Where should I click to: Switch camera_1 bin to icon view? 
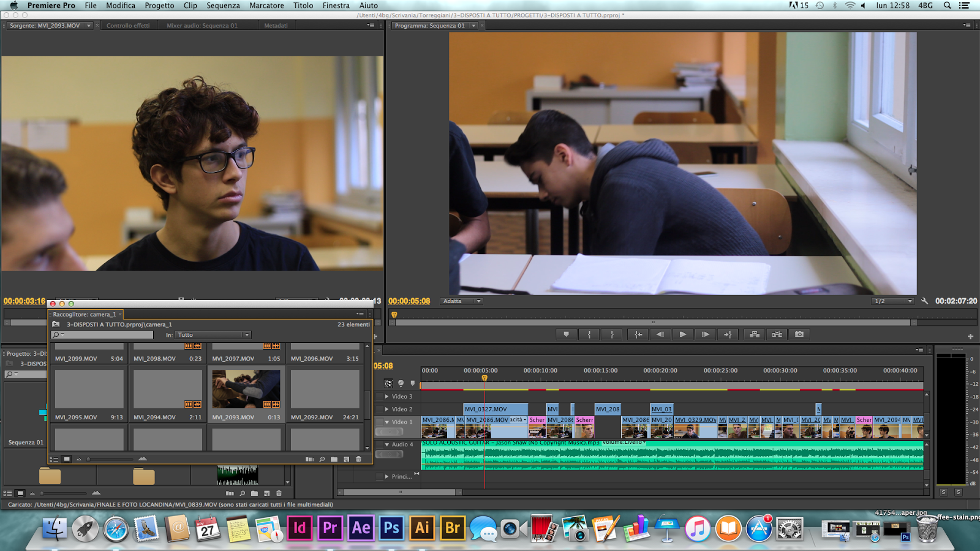(67, 459)
